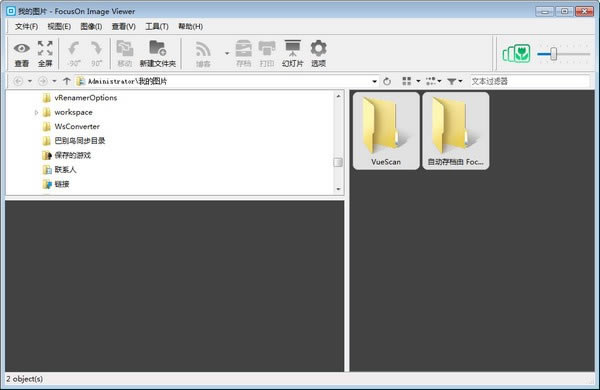Select the 自动存档由 Foc... folder thumbnail
600x390 pixels.
[456, 131]
